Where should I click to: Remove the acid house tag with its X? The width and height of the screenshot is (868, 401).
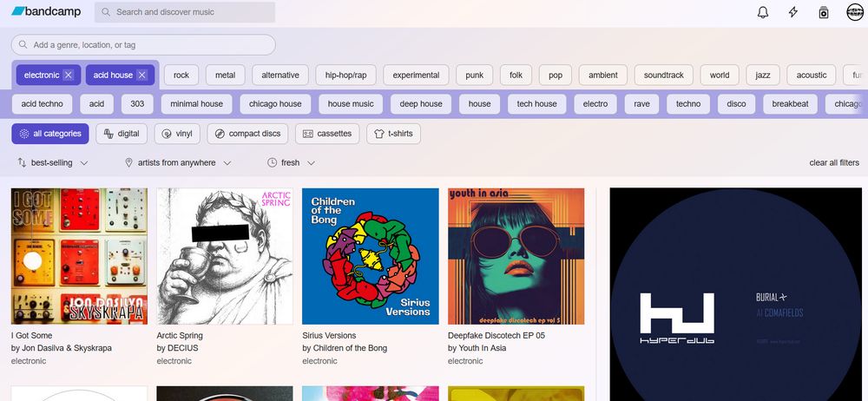[x=141, y=76]
